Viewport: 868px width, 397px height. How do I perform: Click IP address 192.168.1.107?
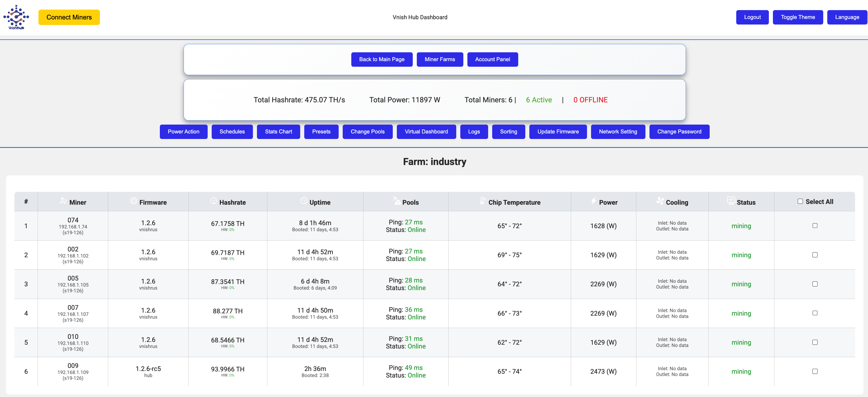click(x=73, y=314)
